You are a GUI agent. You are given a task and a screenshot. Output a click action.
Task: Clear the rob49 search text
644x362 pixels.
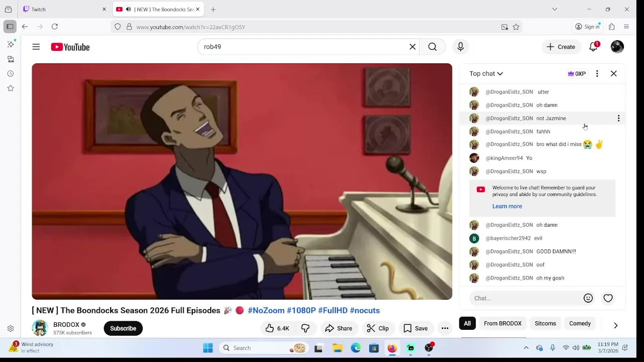413,47
